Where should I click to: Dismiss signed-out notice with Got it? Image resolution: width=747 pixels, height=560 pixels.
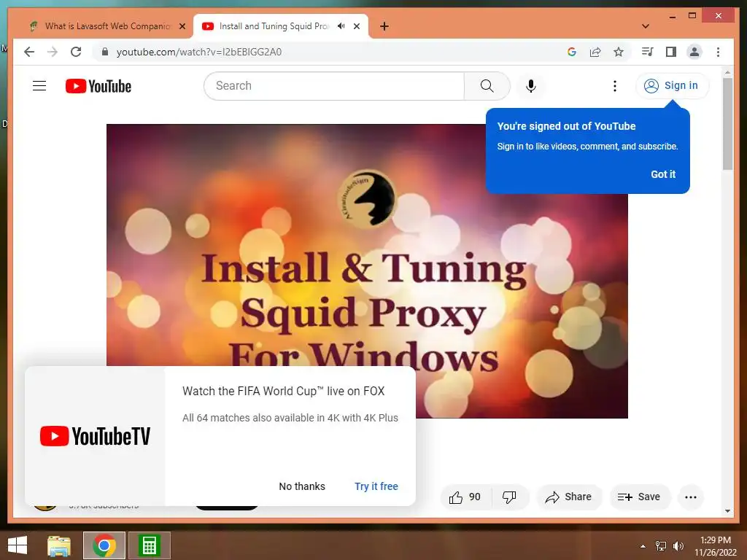[663, 174]
